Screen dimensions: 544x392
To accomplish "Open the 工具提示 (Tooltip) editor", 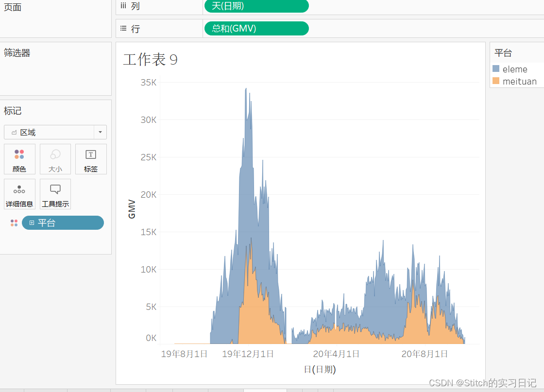I will coord(55,194).
